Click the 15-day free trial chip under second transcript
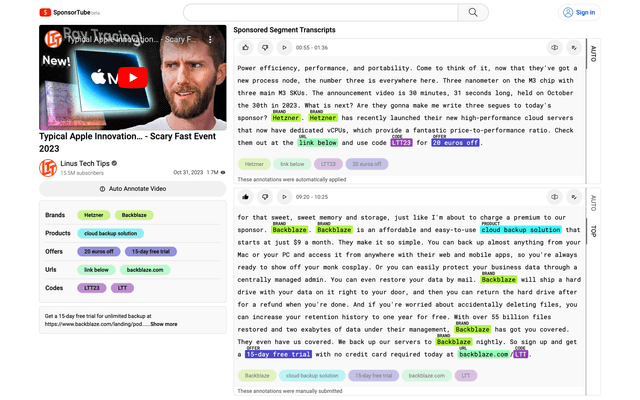 373,376
